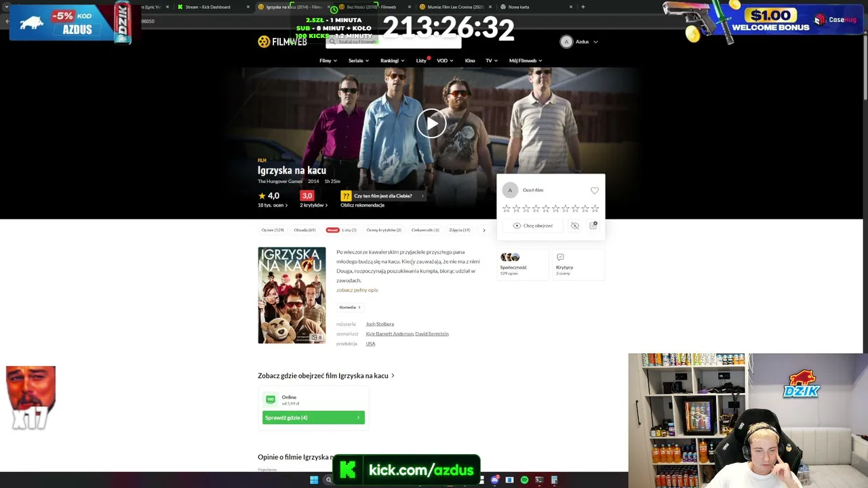This screenshot has width=868, height=488.
Task: Open the Windows Start menu
Action: [314, 481]
